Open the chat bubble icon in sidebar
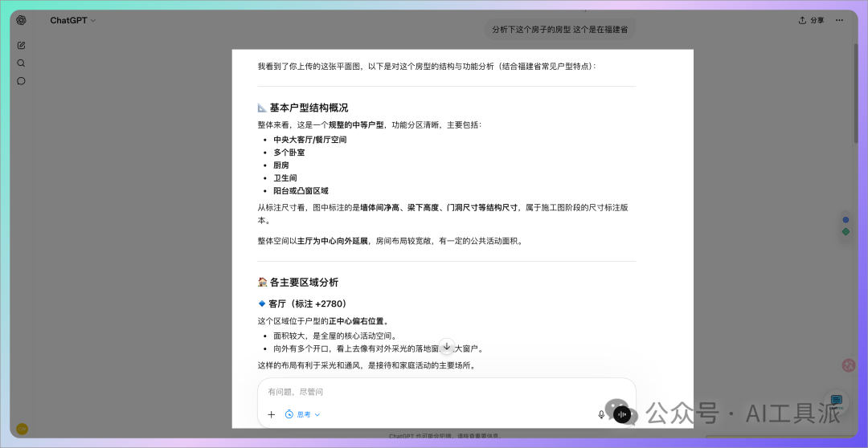Viewport: 868px width, 448px height. coord(21,81)
